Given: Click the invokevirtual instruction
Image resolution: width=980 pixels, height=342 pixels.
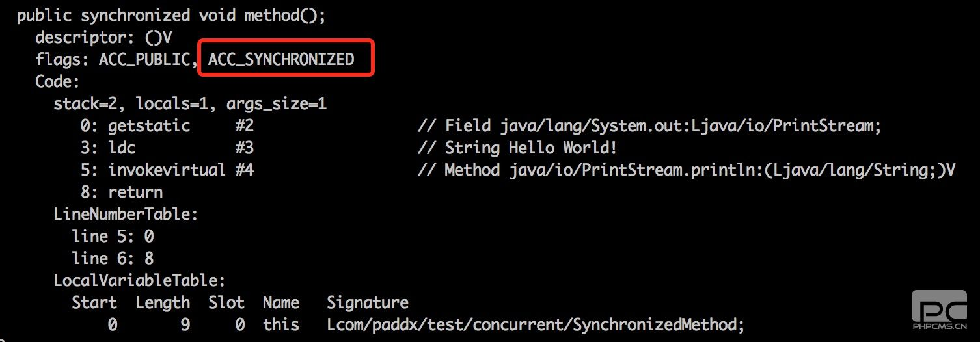Looking at the screenshot, I should point(167,170).
